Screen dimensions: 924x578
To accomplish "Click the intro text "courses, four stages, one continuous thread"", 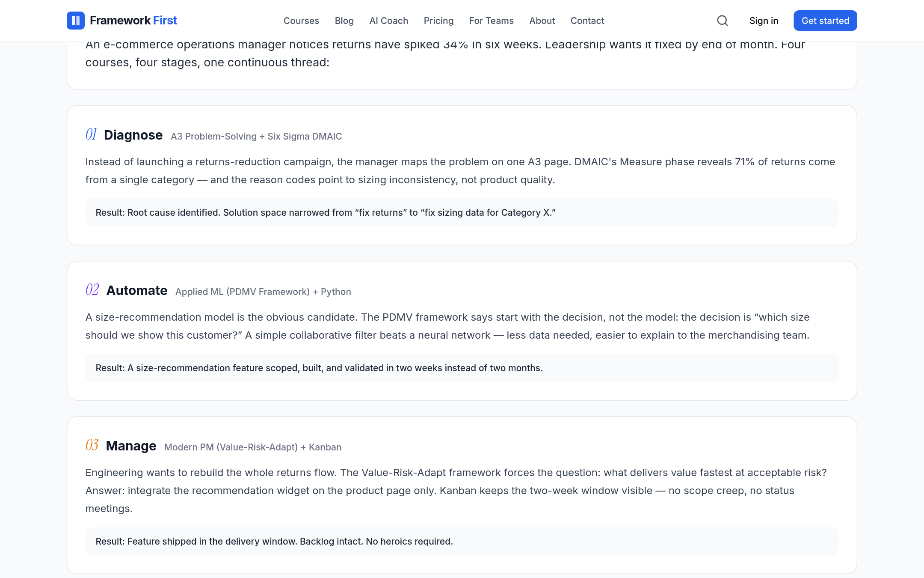I will pyautogui.click(x=207, y=63).
